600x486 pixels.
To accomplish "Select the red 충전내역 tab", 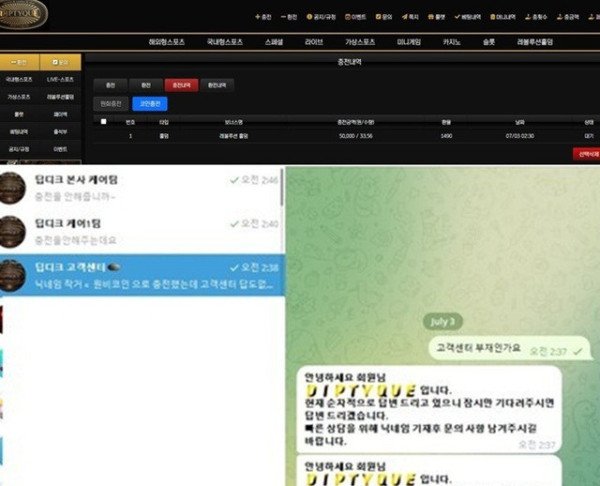I will click(181, 85).
